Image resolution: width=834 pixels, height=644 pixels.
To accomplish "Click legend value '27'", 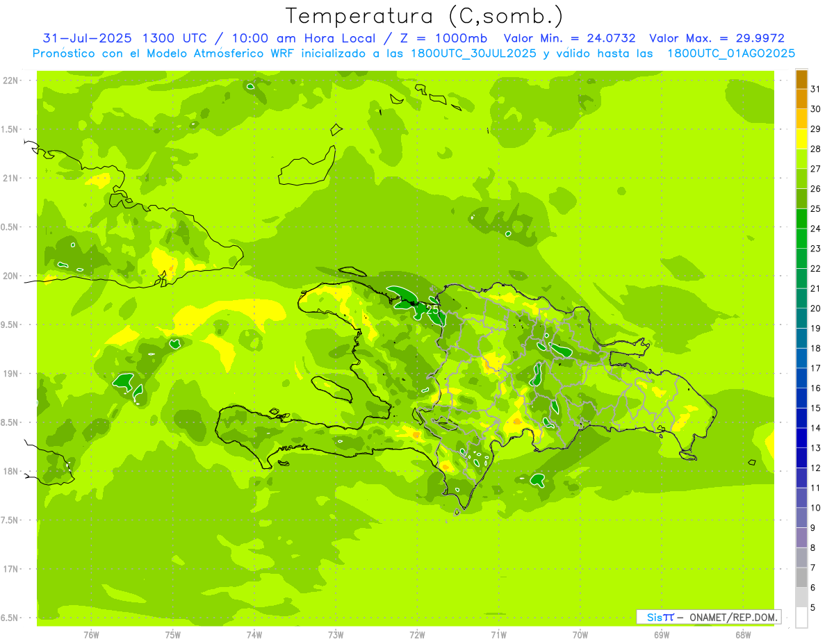I will click(x=816, y=169).
